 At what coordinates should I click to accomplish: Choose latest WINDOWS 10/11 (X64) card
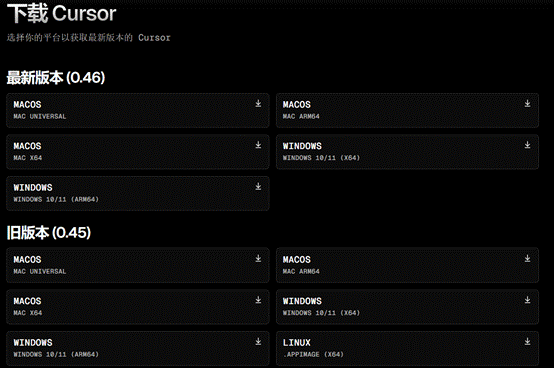pos(407,152)
